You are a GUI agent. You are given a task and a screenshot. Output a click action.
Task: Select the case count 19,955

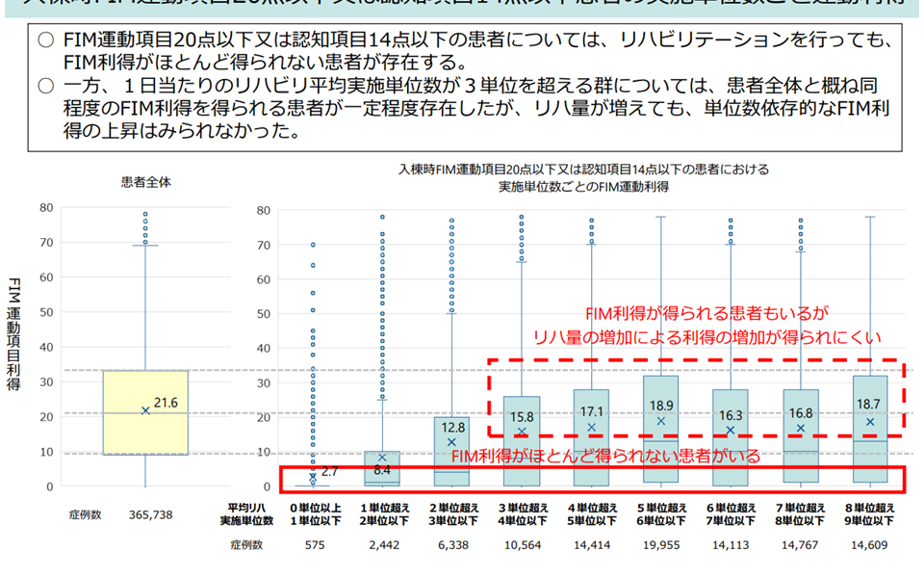pyautogui.click(x=660, y=544)
